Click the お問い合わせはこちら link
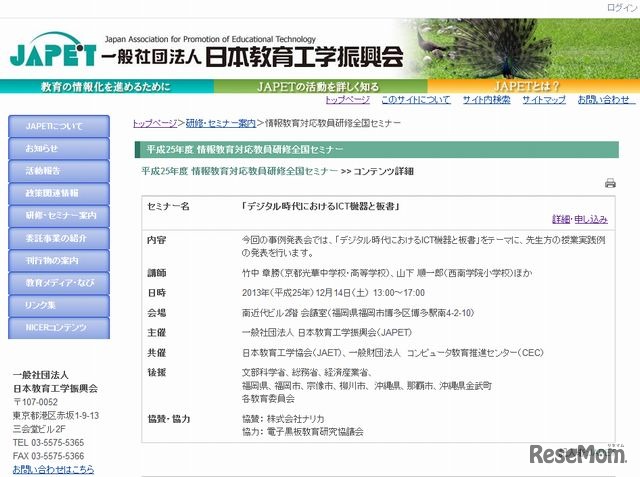The image size is (640, 477). (53, 469)
